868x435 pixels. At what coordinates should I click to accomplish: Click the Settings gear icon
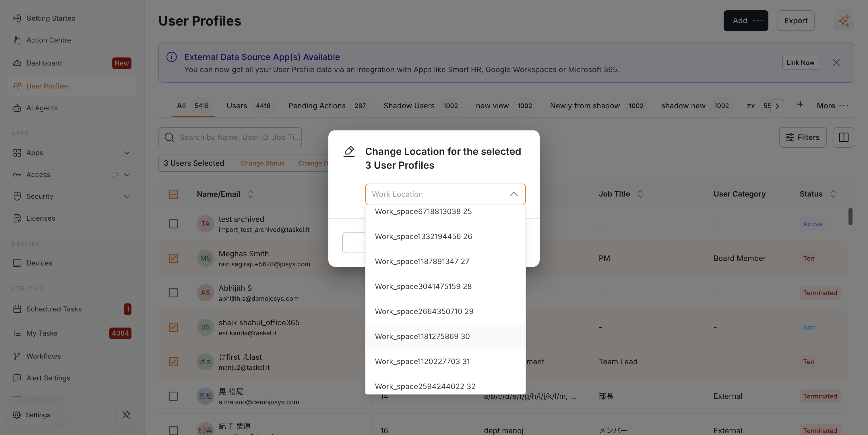point(17,415)
